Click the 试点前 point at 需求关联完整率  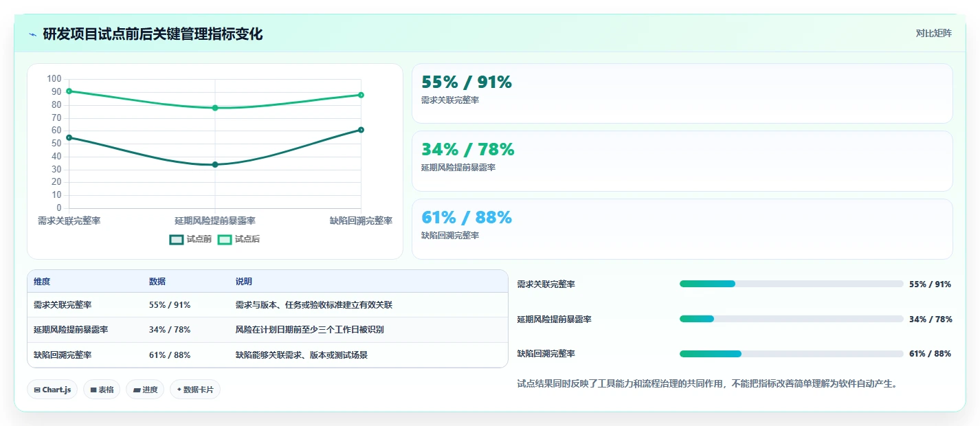point(69,137)
